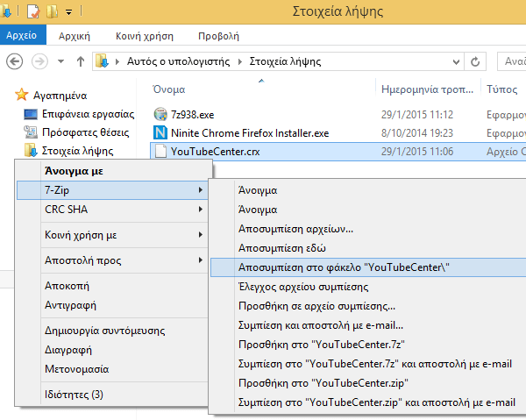526x420 pixels.
Task: Click the YouTubeCenter.crx blank file icon
Action: coord(160,152)
